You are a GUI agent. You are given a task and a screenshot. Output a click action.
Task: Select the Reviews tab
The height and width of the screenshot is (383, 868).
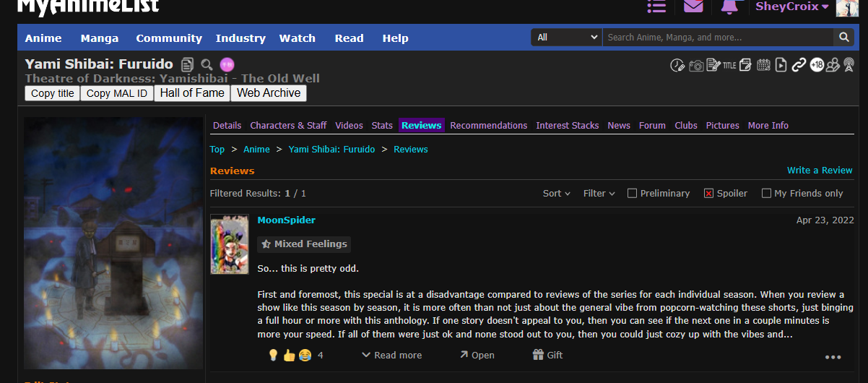pos(422,126)
